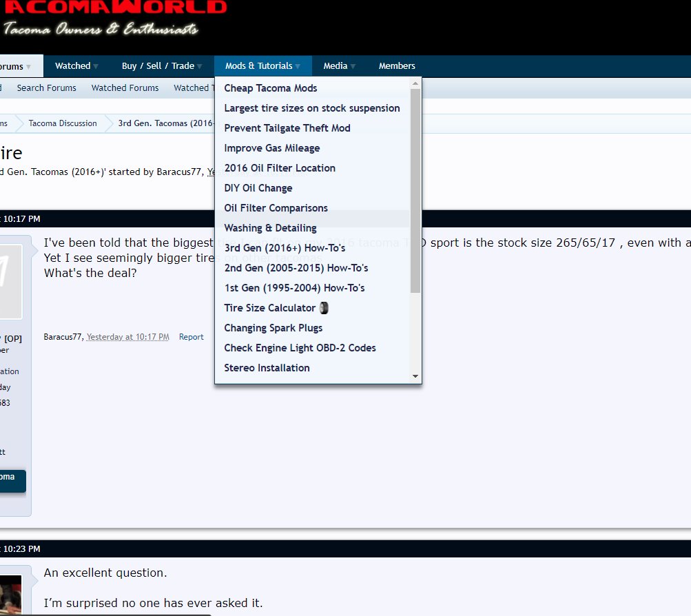Viewport: 691px width, 616px height.
Task: Open Watched Forums link
Action: [125, 88]
